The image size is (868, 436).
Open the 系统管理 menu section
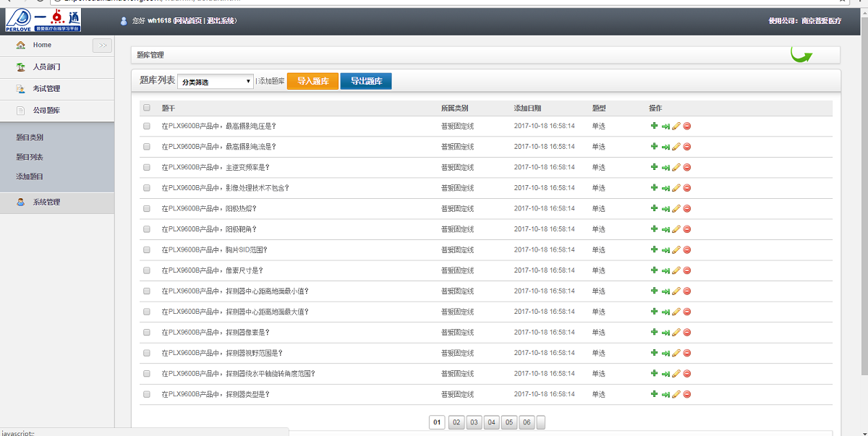tap(46, 202)
